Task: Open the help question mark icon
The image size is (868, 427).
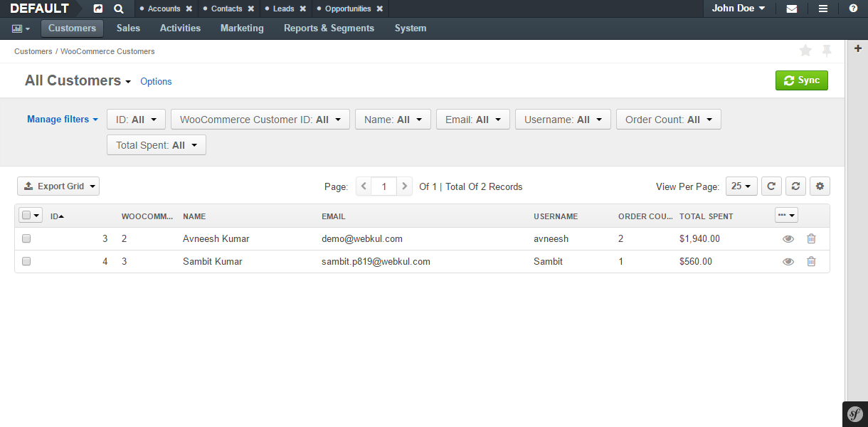Action: tap(853, 9)
